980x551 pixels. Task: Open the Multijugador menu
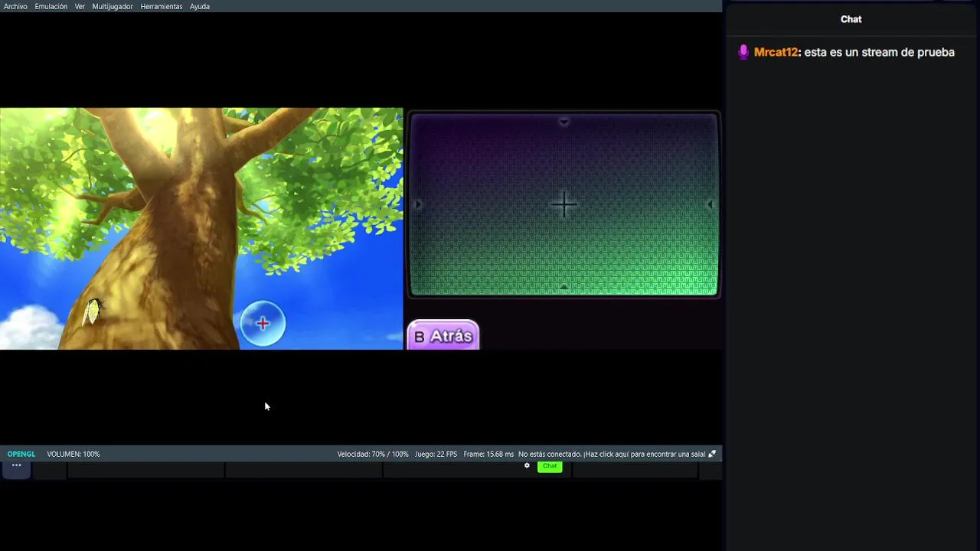[x=113, y=6]
